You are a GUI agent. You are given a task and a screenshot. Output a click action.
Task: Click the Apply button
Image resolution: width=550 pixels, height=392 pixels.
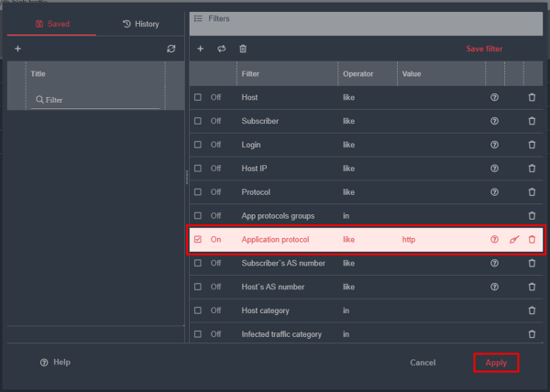tap(496, 363)
